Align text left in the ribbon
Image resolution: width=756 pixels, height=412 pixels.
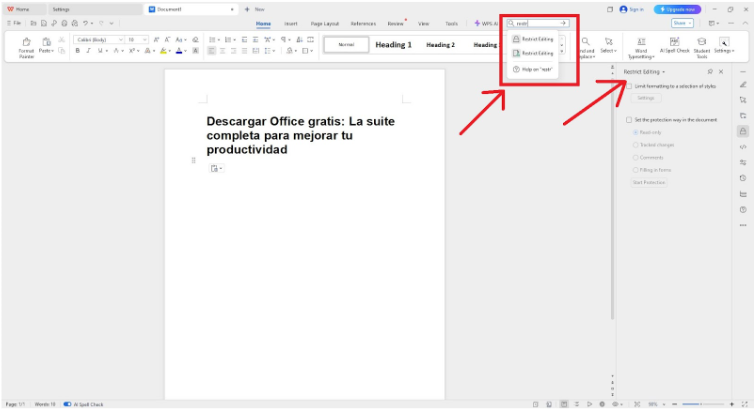point(211,51)
